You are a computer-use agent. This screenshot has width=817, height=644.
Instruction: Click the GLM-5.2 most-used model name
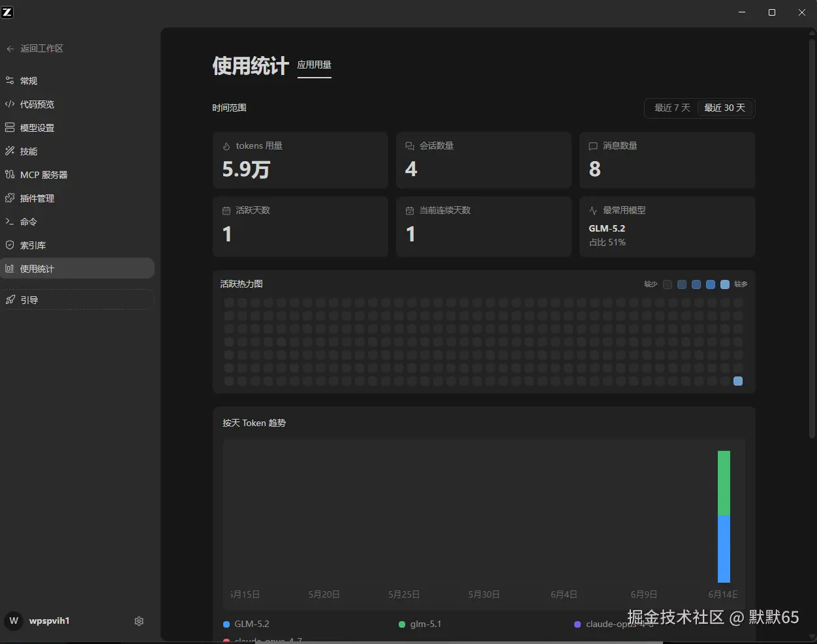[x=607, y=229]
